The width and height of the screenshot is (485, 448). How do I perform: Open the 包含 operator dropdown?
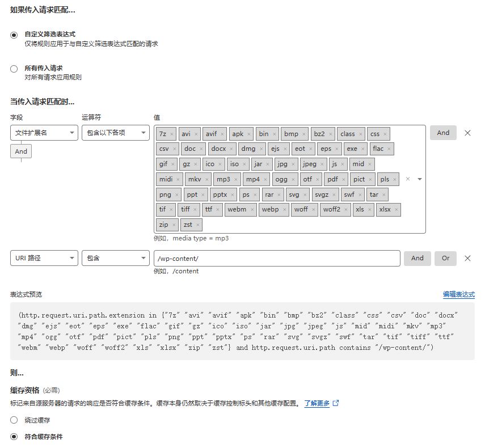116,258
